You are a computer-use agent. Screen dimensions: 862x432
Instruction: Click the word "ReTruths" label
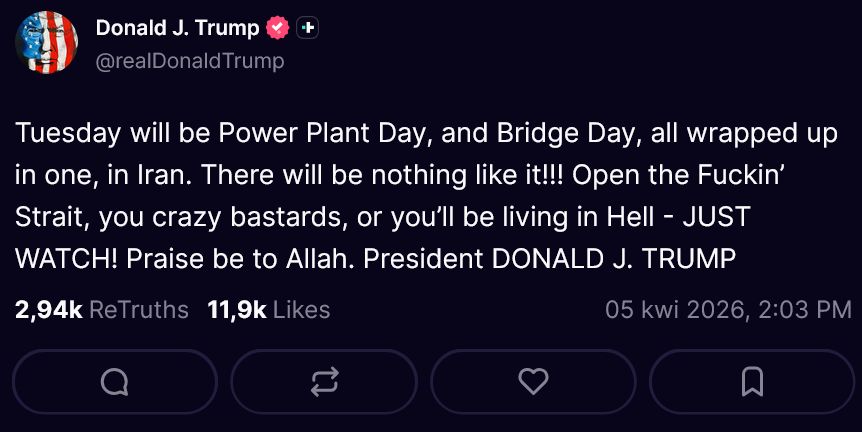(x=139, y=310)
